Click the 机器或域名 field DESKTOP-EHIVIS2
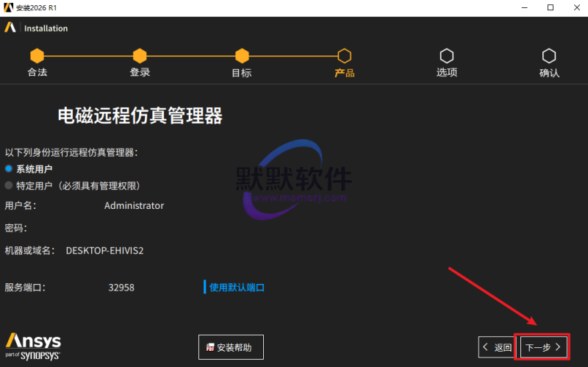Viewport: 588px width, 367px height. (104, 250)
